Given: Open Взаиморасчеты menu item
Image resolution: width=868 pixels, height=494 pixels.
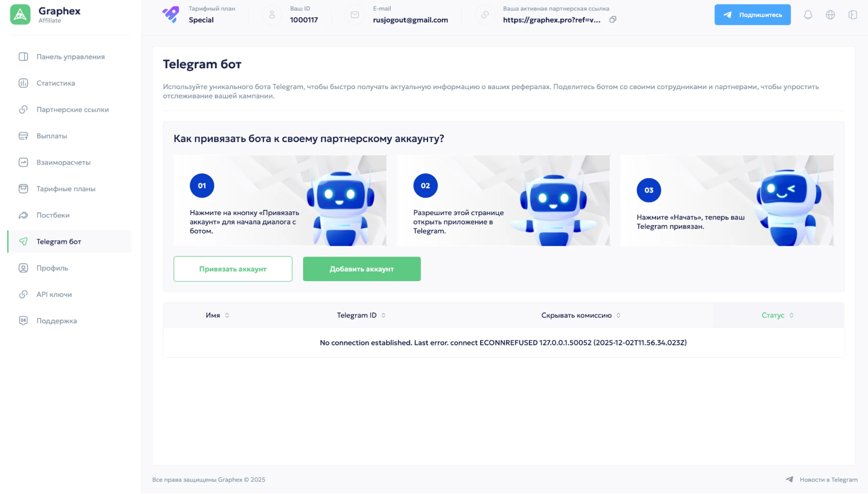Looking at the screenshot, I should (69, 162).
